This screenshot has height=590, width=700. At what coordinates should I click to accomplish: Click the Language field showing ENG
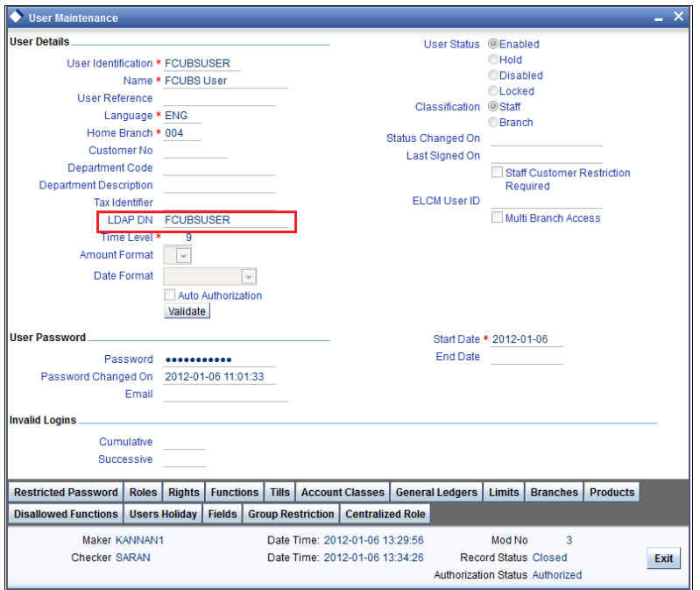pyautogui.click(x=182, y=116)
